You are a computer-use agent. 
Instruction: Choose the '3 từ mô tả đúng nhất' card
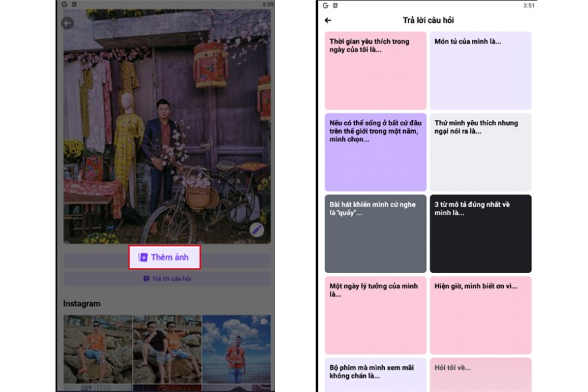pos(480,233)
